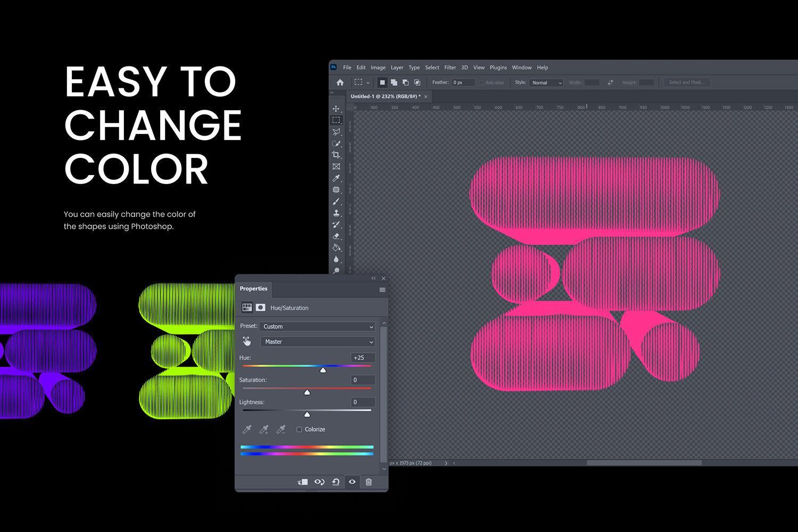This screenshot has width=798, height=532.
Task: Open the Master channel dropdown
Action: [x=317, y=342]
